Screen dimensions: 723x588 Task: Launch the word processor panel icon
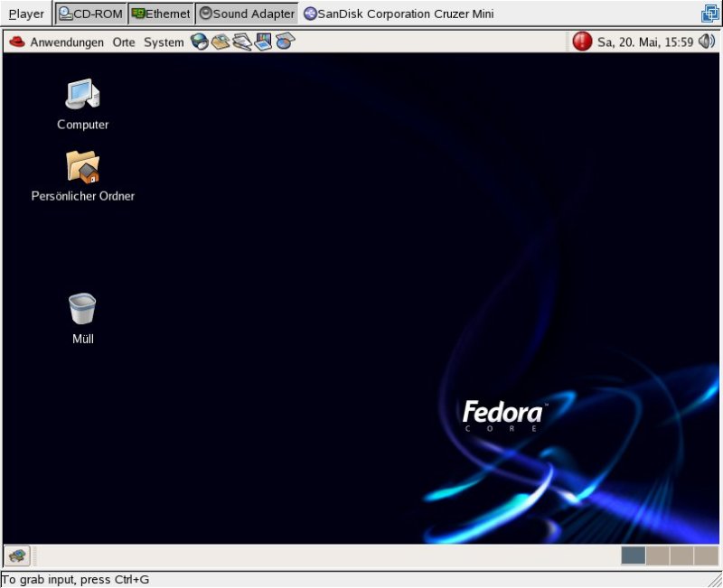tap(241, 42)
